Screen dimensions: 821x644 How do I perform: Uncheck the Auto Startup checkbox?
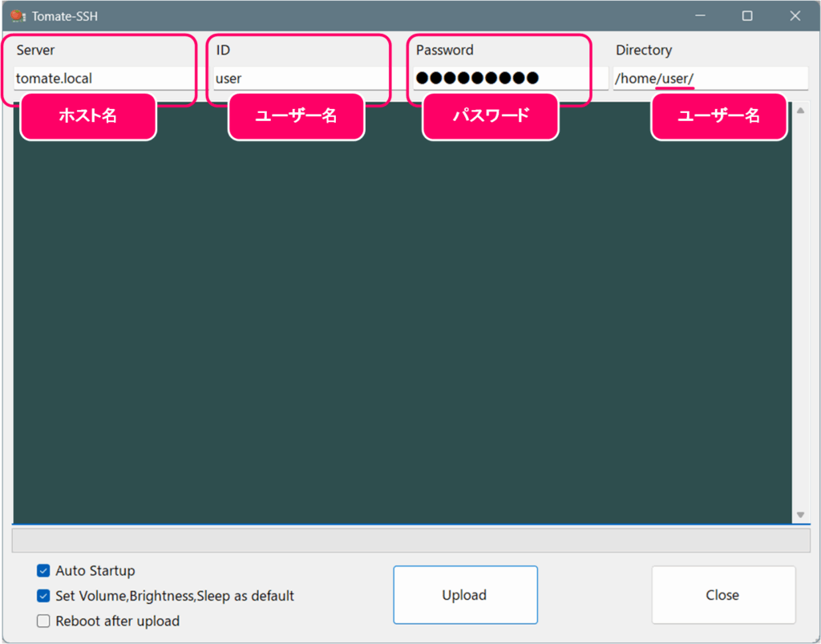tap(43, 571)
